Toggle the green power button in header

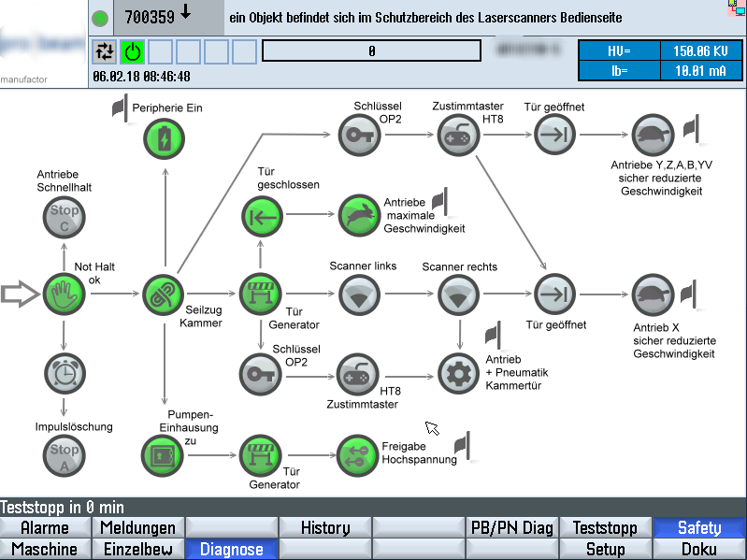coord(132,51)
